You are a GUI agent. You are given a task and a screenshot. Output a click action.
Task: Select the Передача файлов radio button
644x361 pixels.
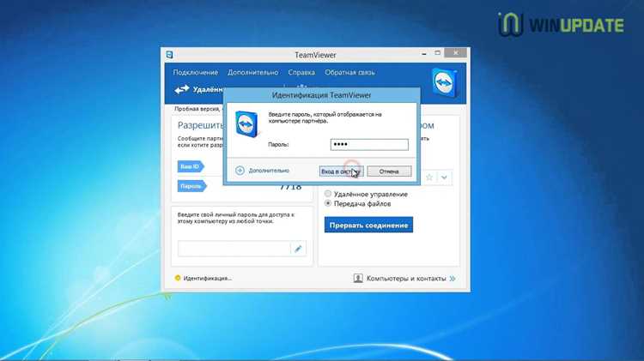[328, 203]
